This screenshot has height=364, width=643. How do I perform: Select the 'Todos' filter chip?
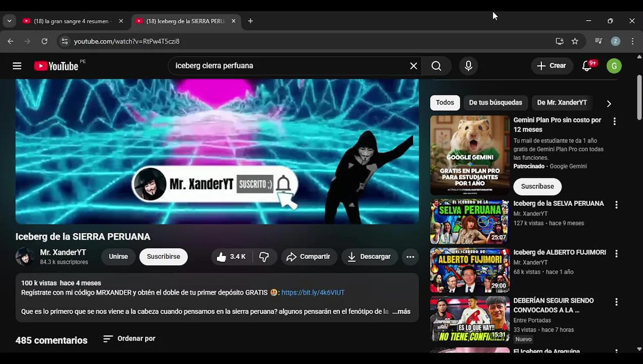445,103
